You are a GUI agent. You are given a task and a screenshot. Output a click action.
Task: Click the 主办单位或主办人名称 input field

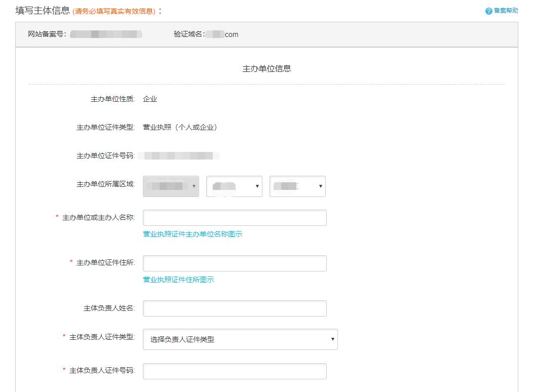coord(235,217)
